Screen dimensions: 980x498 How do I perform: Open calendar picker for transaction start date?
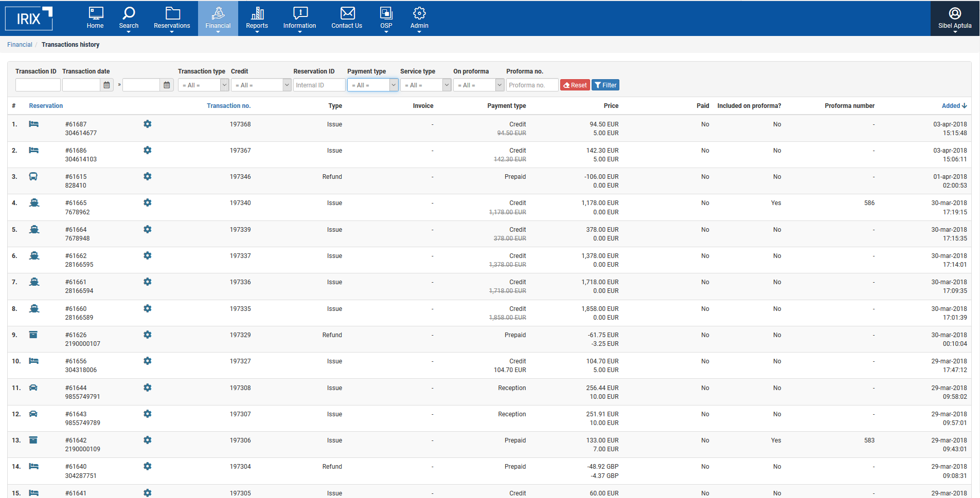106,85
